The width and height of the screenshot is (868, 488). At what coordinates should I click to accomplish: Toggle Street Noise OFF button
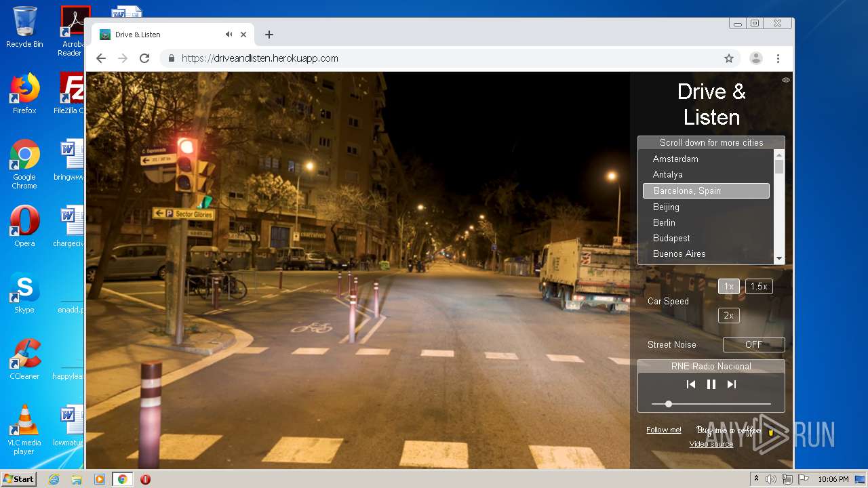(x=753, y=344)
